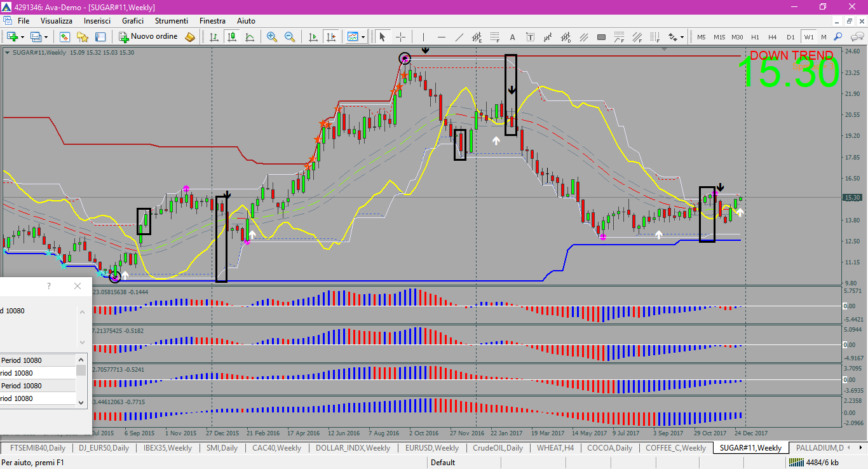This screenshot has width=868, height=469.
Task: Launch the MetaEditor book icon
Action: click(x=190, y=37)
